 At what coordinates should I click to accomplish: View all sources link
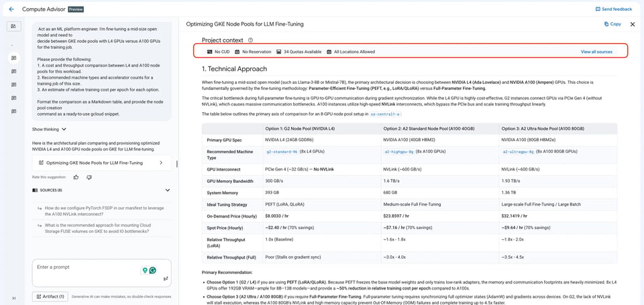(x=596, y=52)
